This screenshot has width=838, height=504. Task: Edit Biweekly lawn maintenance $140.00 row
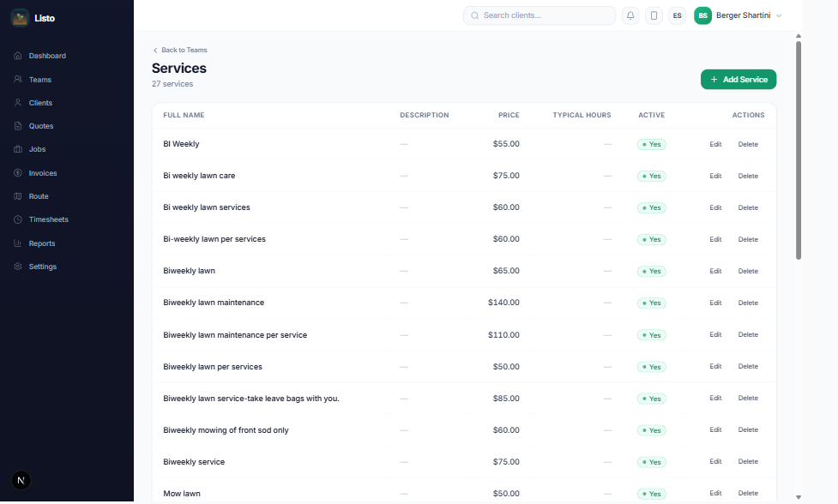coord(715,303)
